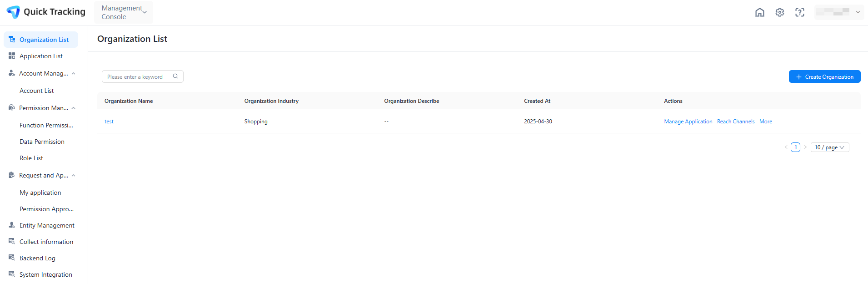
Task: Click the Organization List page title
Action: point(132,39)
